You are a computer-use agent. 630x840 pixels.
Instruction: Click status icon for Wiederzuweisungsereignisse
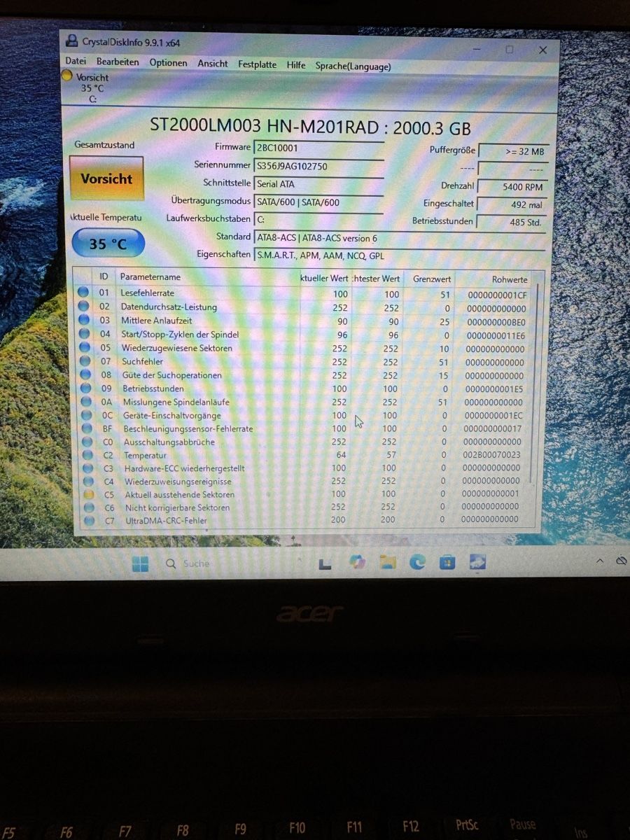(88, 481)
